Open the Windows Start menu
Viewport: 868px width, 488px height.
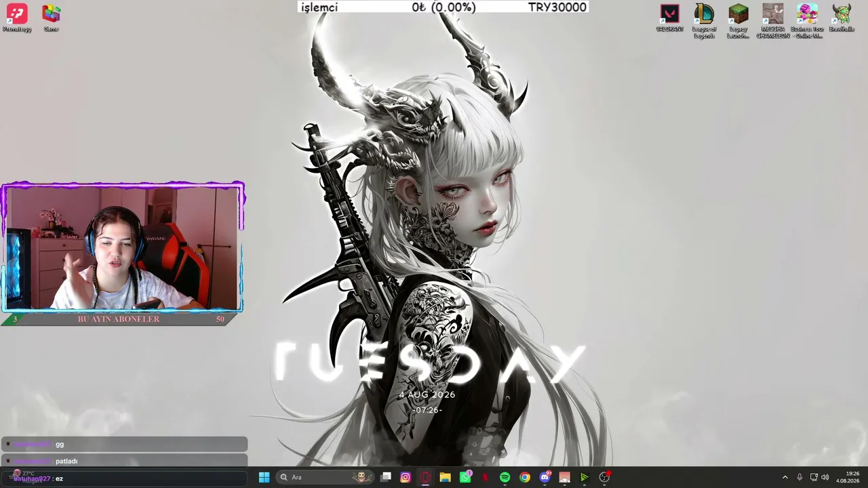[x=264, y=477]
